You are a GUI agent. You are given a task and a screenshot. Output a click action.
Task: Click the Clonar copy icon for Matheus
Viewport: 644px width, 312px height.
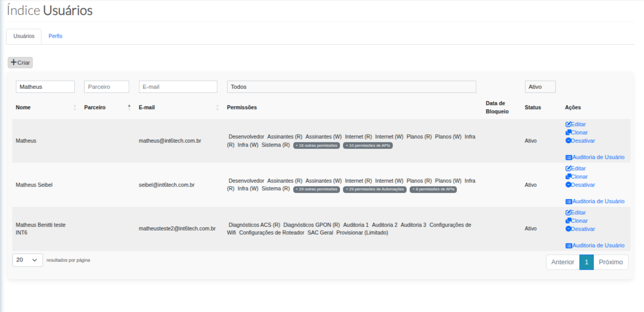pos(568,132)
